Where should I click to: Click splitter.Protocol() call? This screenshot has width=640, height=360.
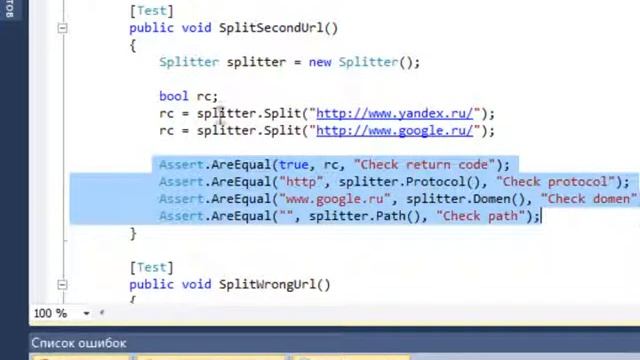point(409,182)
